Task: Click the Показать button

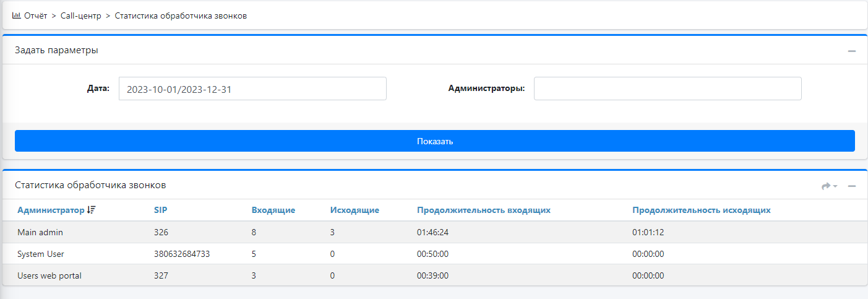Action: click(434, 141)
